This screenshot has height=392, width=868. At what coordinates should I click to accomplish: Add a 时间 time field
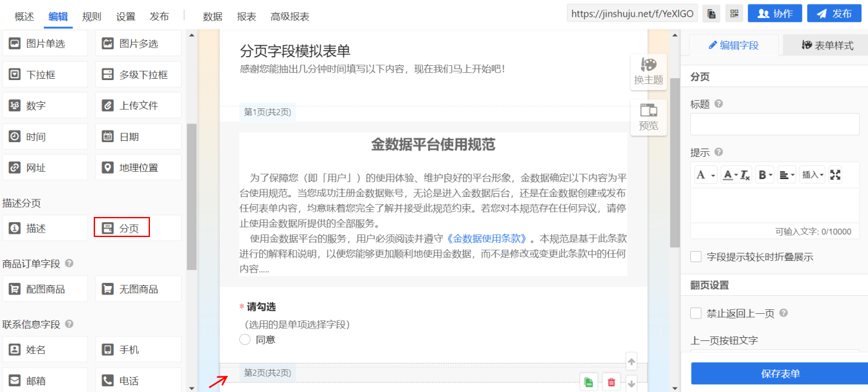click(x=45, y=137)
